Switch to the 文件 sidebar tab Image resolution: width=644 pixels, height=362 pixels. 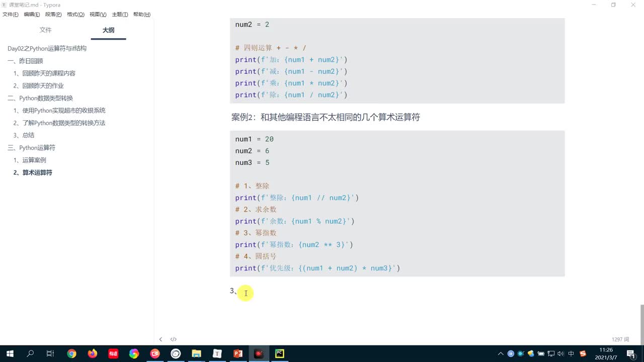point(46,30)
